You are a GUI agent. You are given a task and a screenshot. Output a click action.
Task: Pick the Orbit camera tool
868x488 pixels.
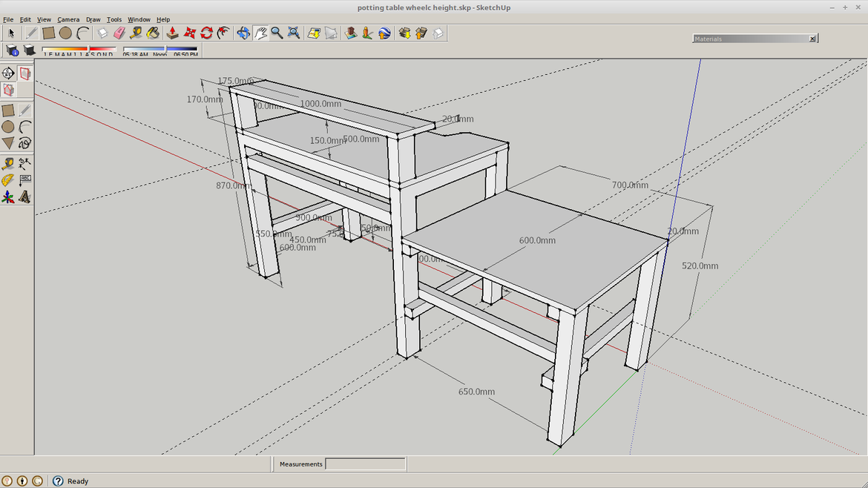(x=243, y=33)
